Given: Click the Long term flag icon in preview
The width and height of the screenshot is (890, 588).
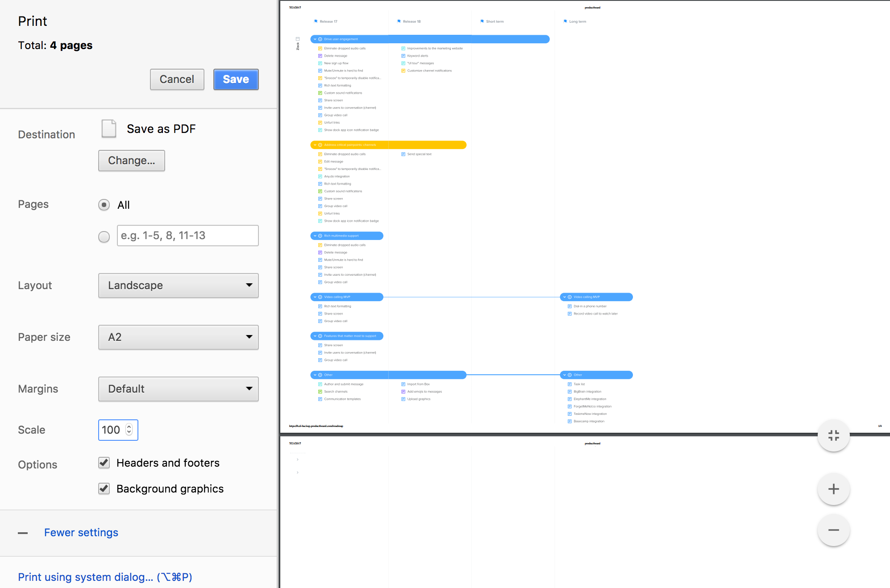Looking at the screenshot, I should 566,21.
